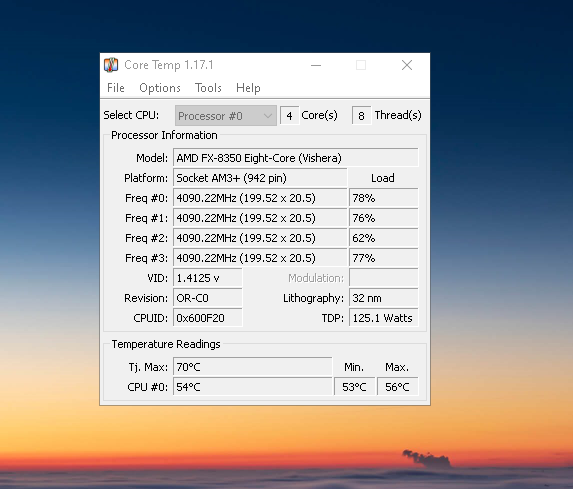Click the Freq #2 frequency value

(260, 238)
